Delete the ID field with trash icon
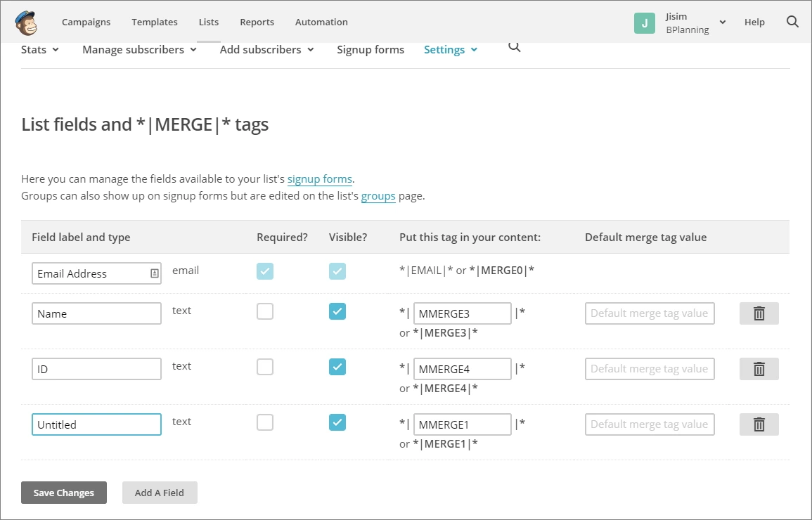812x520 pixels. pyautogui.click(x=759, y=369)
